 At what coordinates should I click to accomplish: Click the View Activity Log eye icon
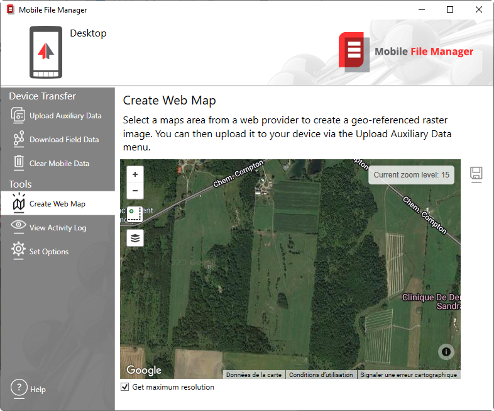18,225
